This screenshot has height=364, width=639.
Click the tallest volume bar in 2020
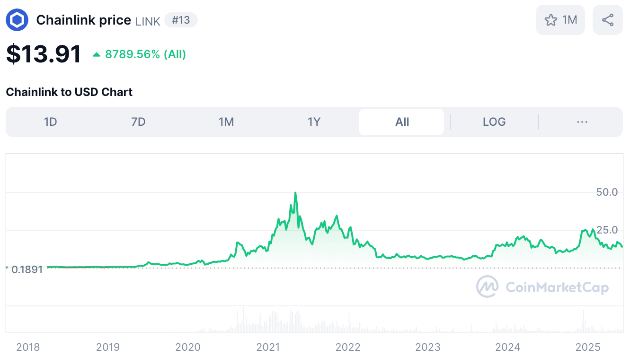coord(243,320)
